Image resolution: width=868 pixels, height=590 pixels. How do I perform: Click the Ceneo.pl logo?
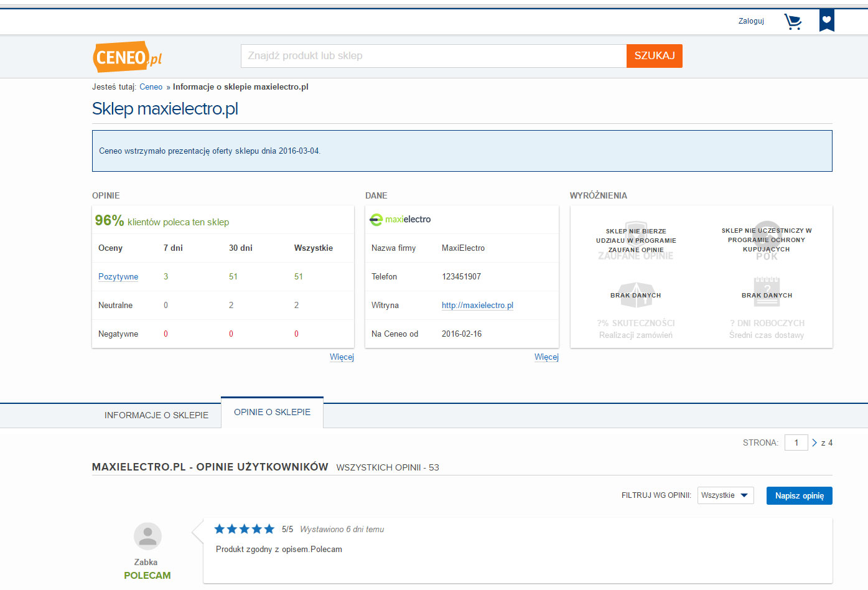pos(126,55)
